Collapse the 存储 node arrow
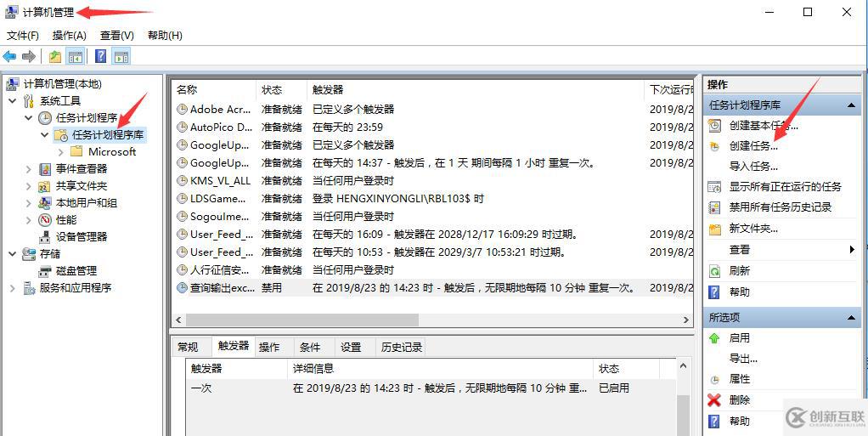868x436 pixels. [13, 254]
